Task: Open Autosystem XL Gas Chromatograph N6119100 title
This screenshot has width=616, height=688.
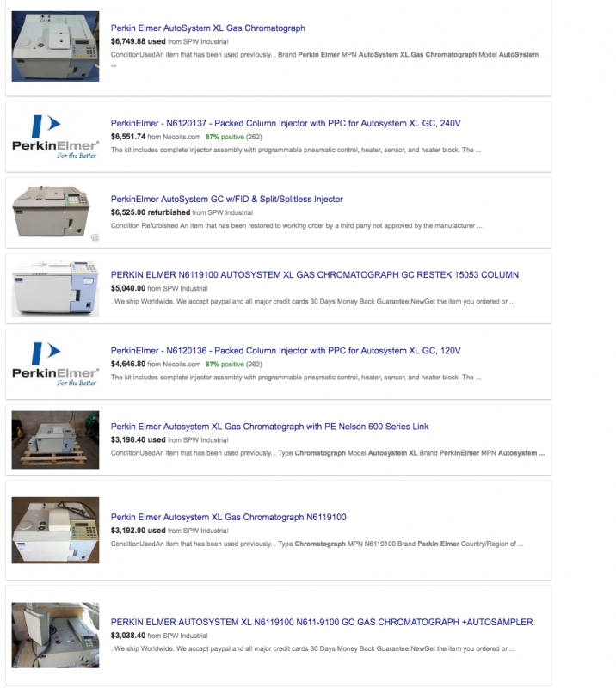Action: 228,518
